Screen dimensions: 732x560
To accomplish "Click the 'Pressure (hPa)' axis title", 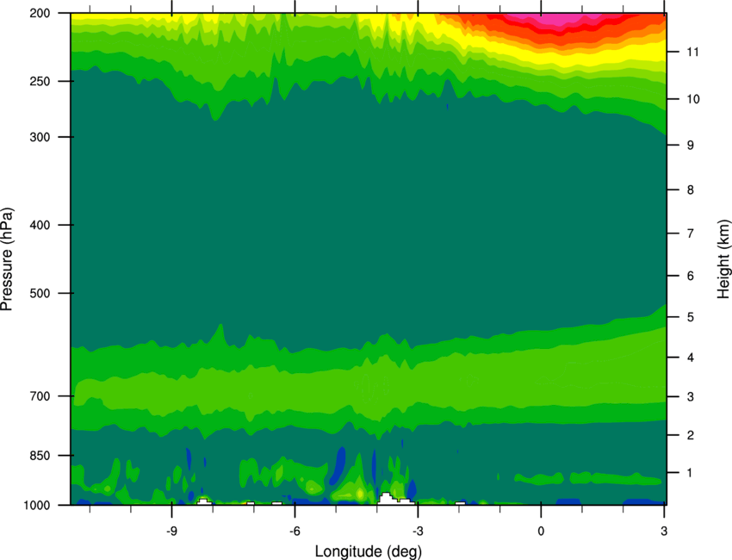I will [x=7, y=259].
